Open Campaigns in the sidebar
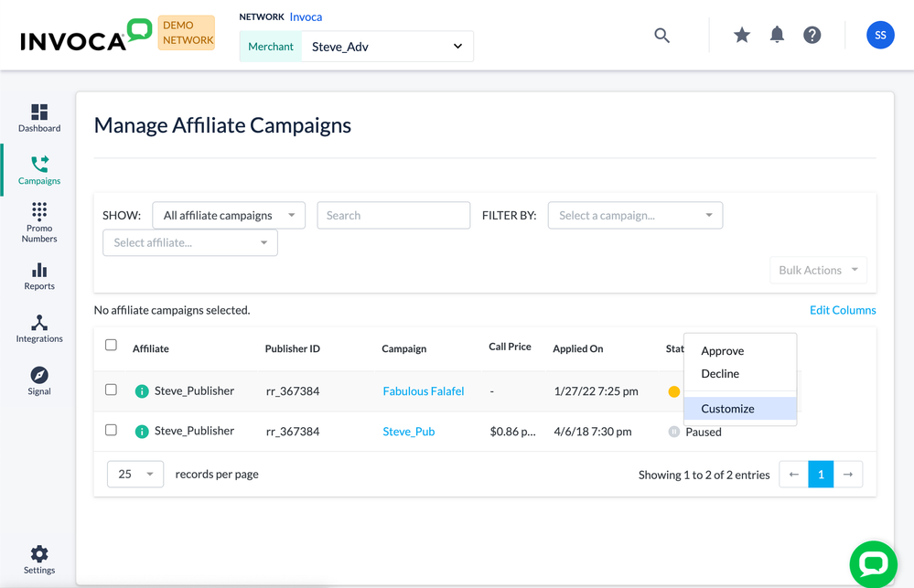Screen dimensions: 914x588 click(x=39, y=170)
